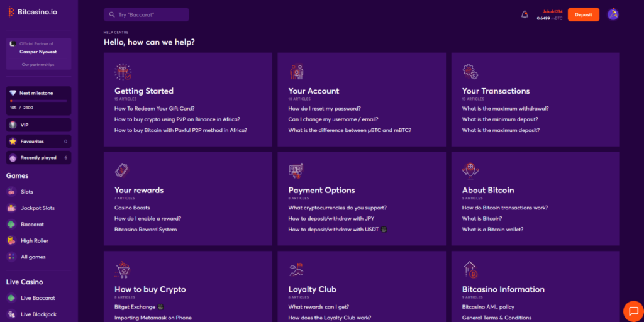Click the Getting Started gift icon
Screen dimensions: 644x322
coord(123,72)
